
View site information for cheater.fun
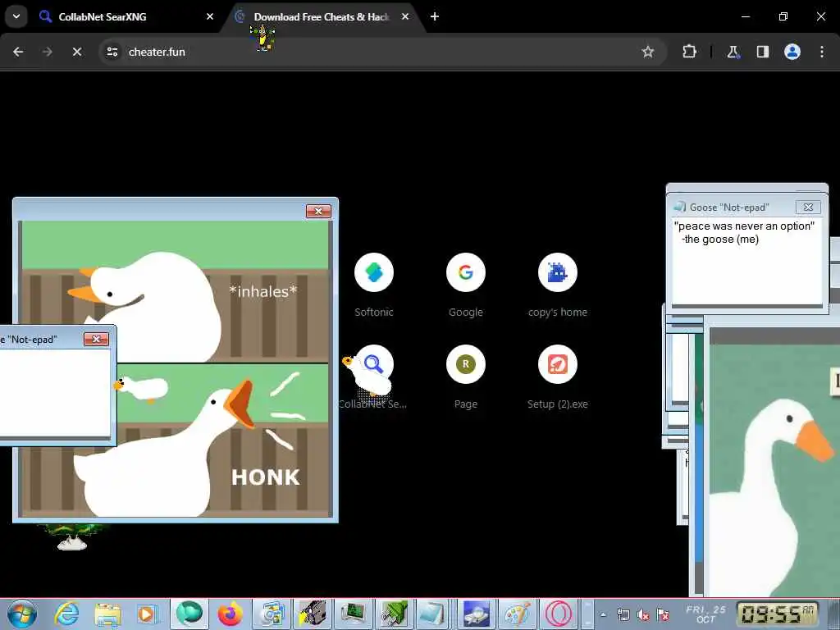(x=112, y=52)
